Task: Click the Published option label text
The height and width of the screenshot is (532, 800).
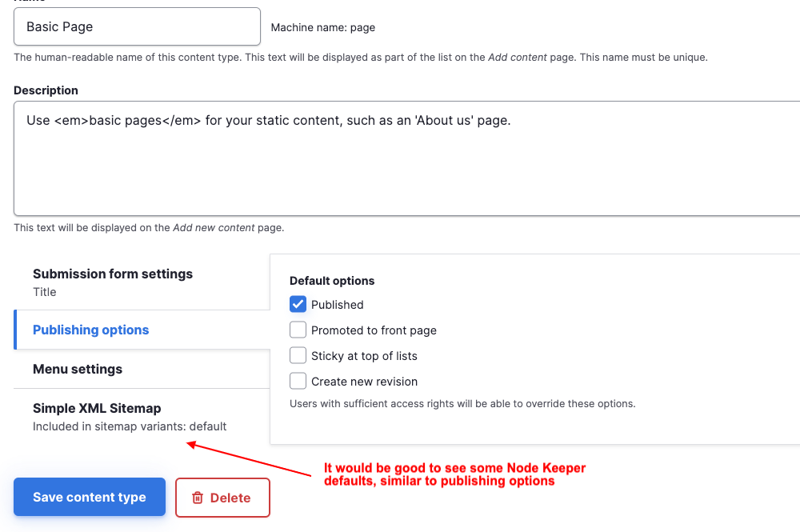Action: [338, 305]
